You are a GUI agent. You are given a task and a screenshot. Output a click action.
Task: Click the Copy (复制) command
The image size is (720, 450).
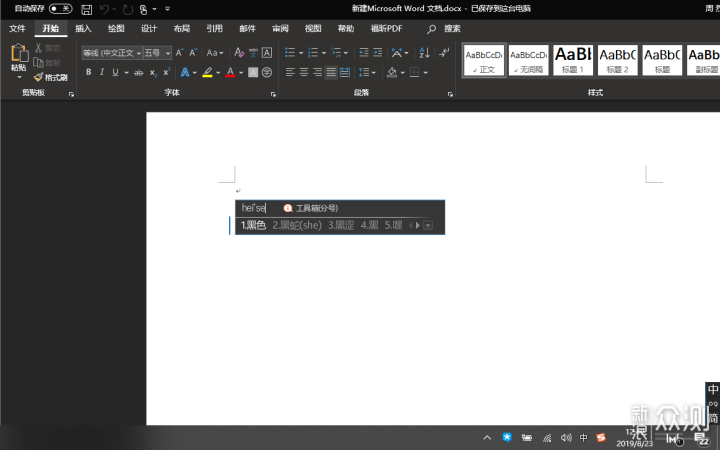[47, 62]
